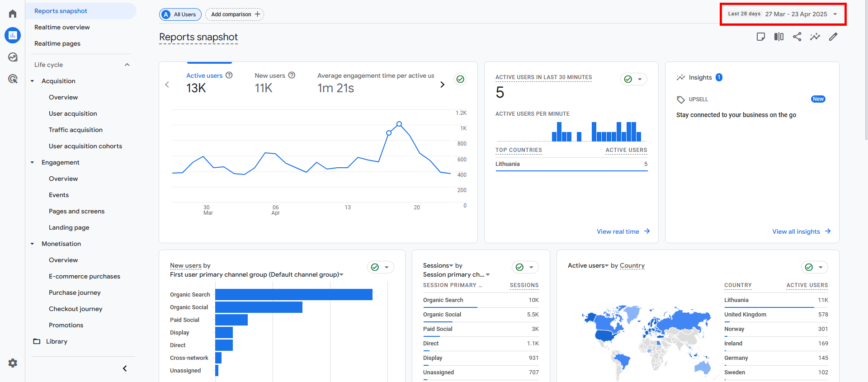Image resolution: width=868 pixels, height=382 pixels.
Task: Toggle data quality checkmark on overview chart card
Action: pyautogui.click(x=460, y=79)
